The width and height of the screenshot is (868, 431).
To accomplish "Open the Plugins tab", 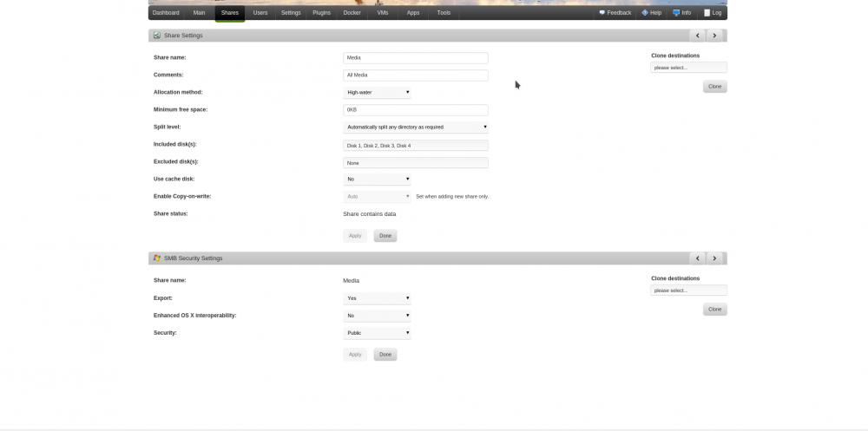I will coord(321,13).
